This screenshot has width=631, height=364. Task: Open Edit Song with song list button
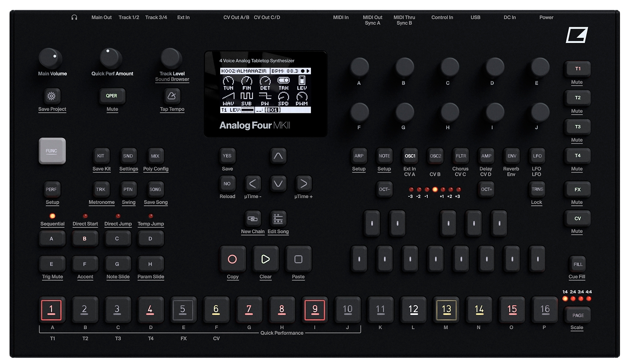[278, 219]
